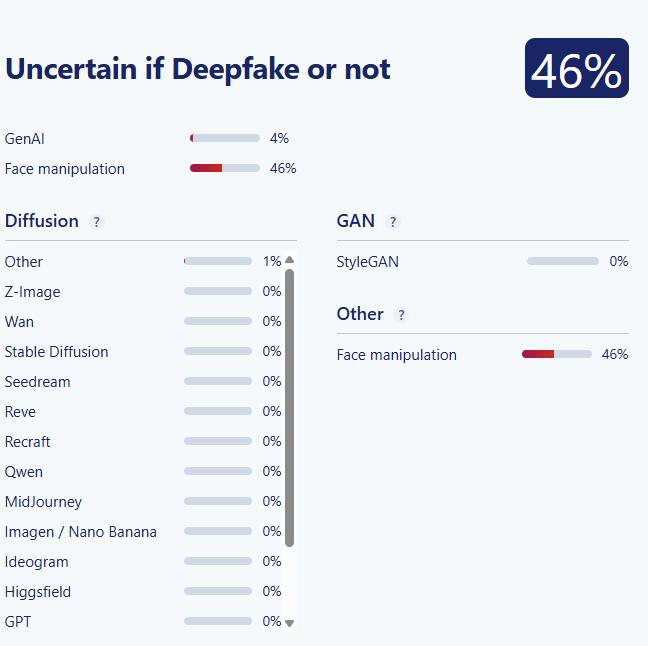Click the Diffusion section heading
Viewport: 648px width, 646px height.
pyautogui.click(x=41, y=221)
